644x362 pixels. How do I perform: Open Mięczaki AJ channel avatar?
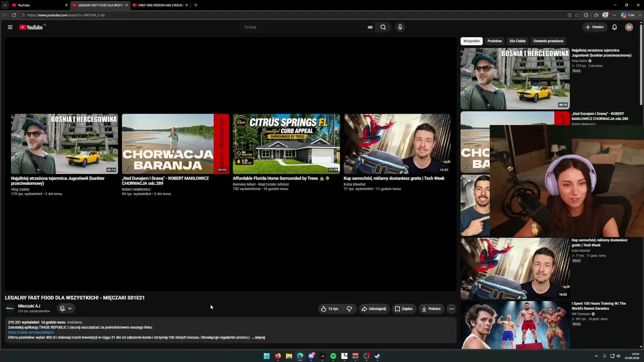tap(10, 308)
